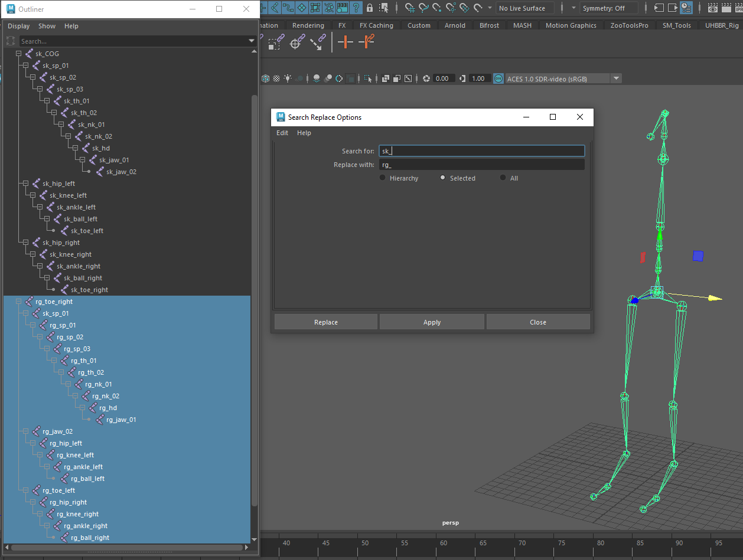
Task: Click the exposure value field 0.00
Action: click(x=444, y=78)
